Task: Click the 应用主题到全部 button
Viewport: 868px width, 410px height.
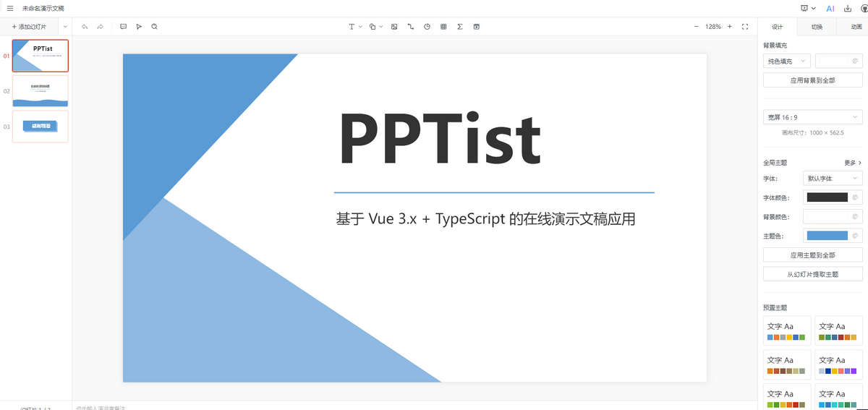Action: coord(813,255)
